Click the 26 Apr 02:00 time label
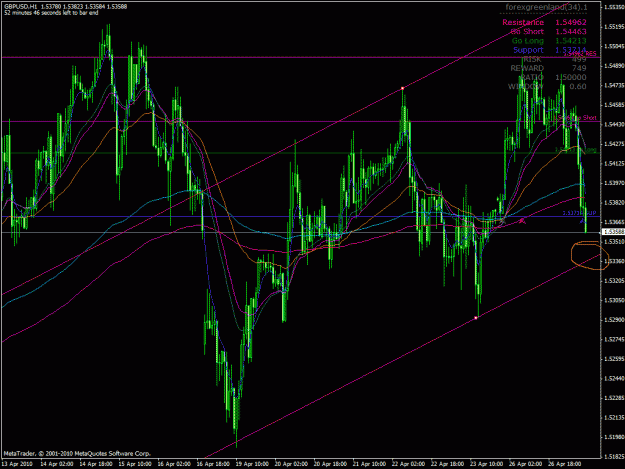Image resolution: width=625 pixels, height=469 pixels. 525,464
